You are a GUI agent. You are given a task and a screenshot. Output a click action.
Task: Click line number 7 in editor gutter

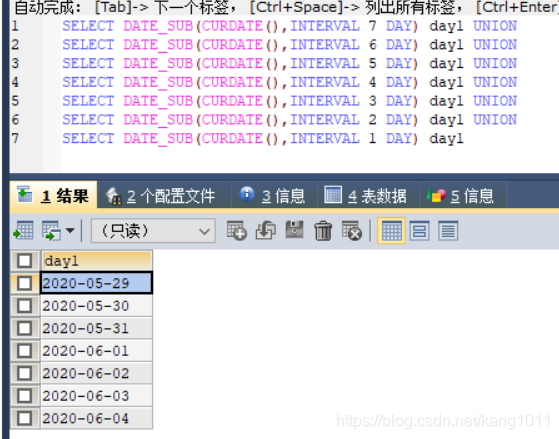[15, 138]
